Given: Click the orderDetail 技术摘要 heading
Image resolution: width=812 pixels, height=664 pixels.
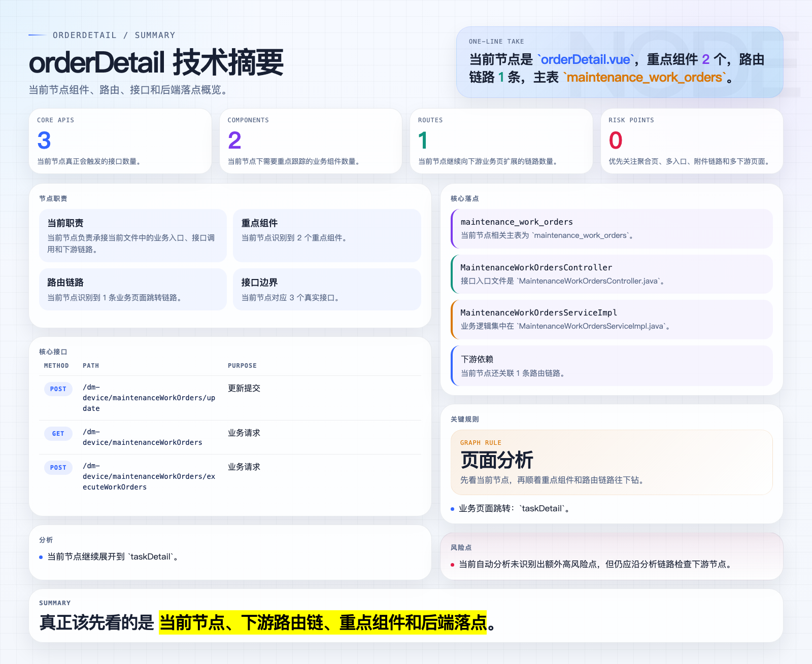Looking at the screenshot, I should pos(156,62).
